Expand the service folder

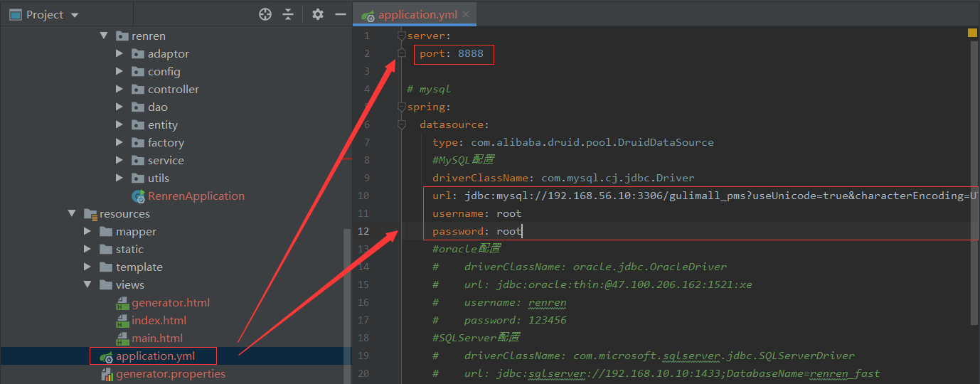point(119,160)
